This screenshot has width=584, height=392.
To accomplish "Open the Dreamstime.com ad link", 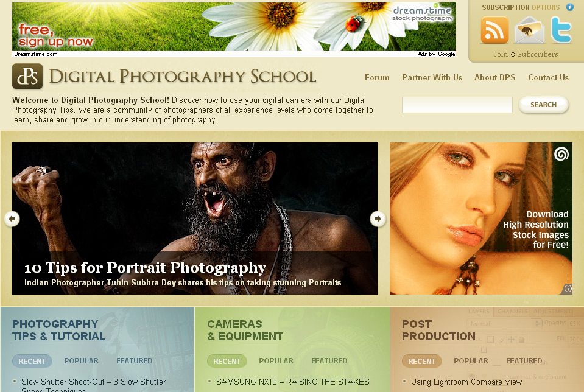I will coord(36,54).
